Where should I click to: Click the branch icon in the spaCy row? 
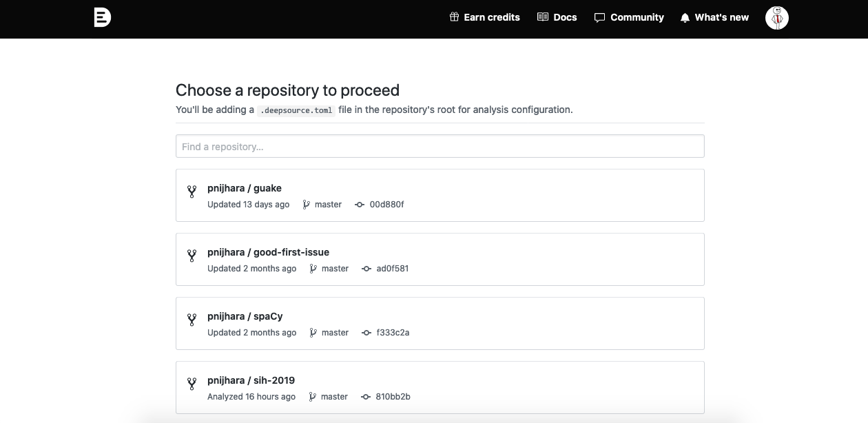313,332
